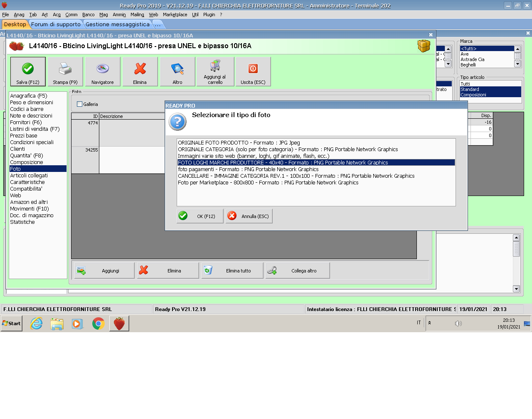Open Statistiche section in sidebar

pos(38,222)
